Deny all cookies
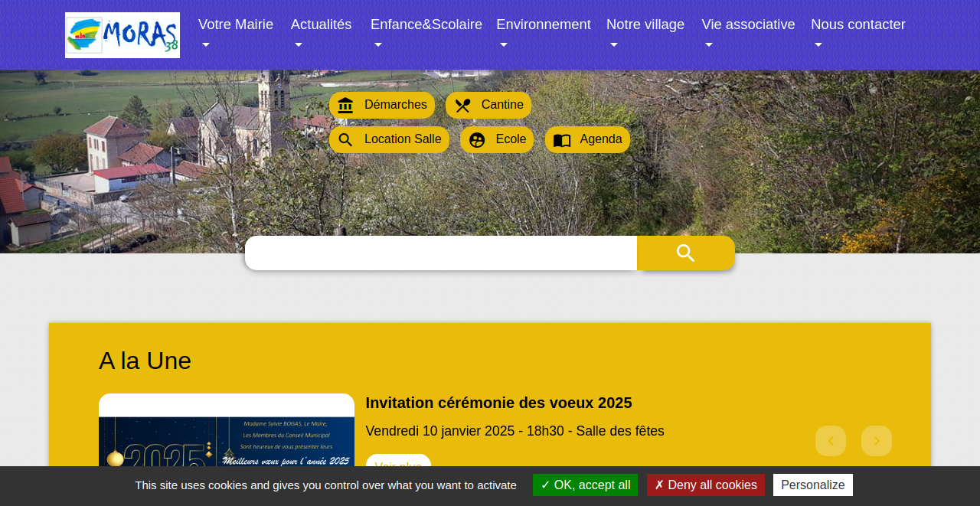Screen dimensions: 980x506 click(x=705, y=485)
